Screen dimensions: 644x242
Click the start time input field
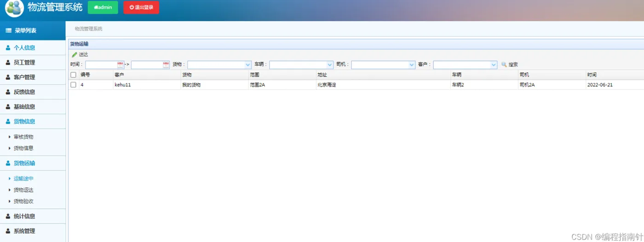click(x=101, y=65)
